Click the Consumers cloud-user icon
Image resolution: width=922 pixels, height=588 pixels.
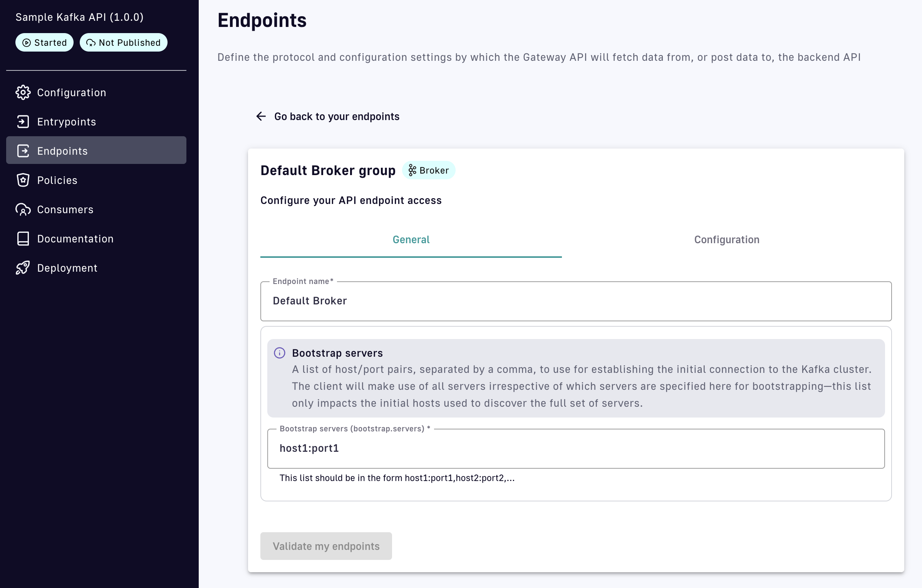pyautogui.click(x=23, y=209)
